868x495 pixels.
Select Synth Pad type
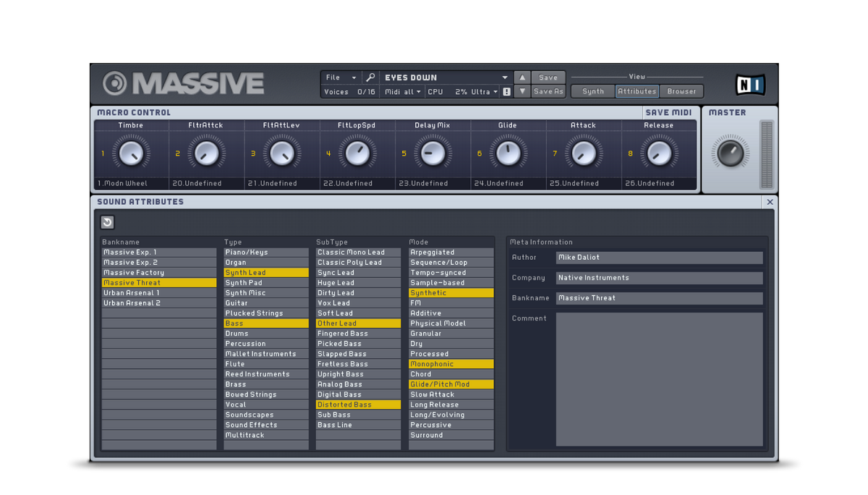266,283
